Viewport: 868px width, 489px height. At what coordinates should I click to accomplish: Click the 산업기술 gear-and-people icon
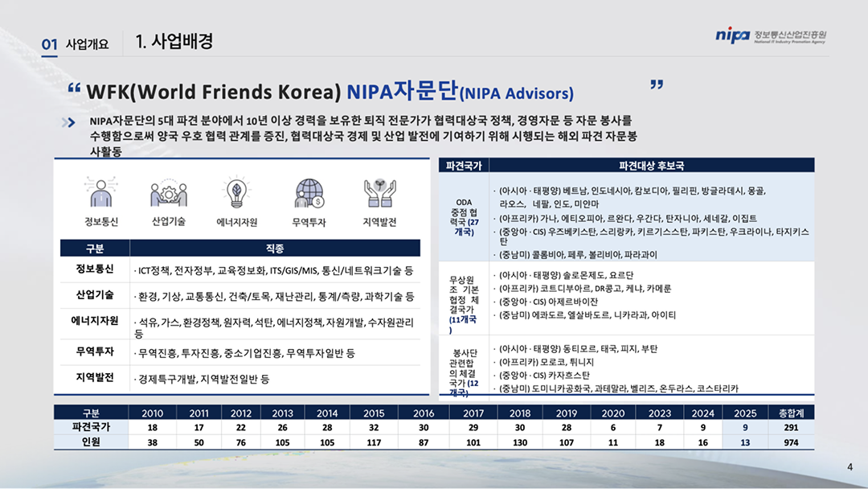coord(169,193)
